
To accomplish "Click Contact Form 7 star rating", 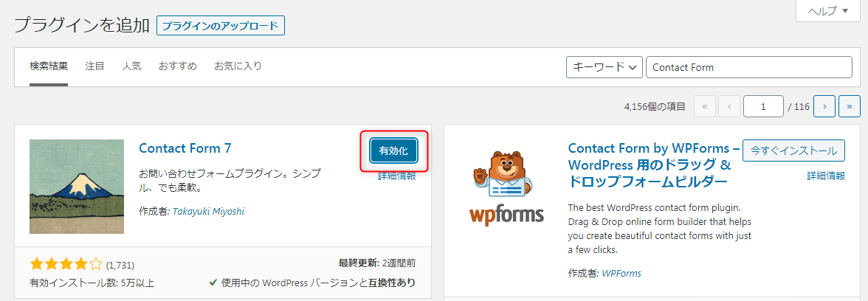I will point(66,264).
